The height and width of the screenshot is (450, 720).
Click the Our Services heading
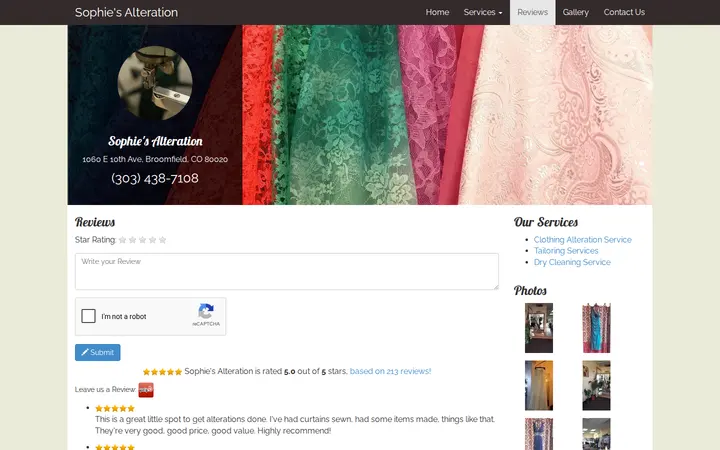tap(546, 222)
